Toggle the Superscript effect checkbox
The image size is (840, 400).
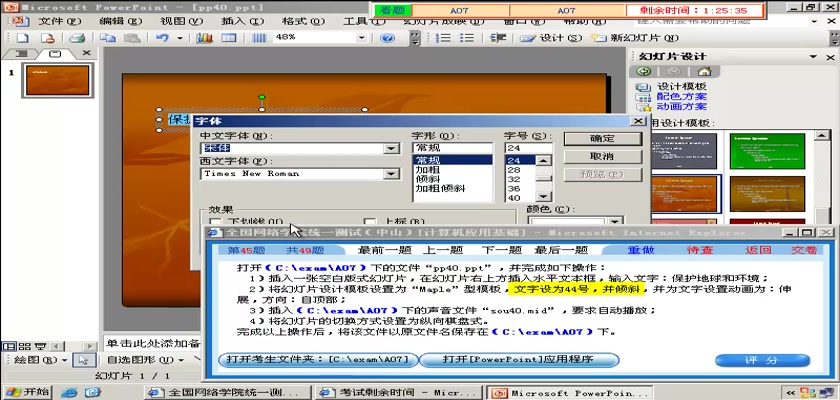tap(369, 222)
